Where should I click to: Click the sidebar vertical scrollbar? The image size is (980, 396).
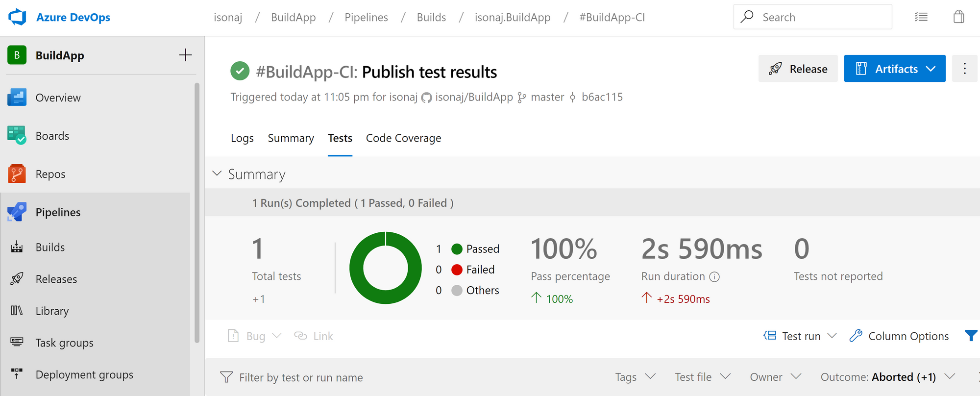pos(196,213)
